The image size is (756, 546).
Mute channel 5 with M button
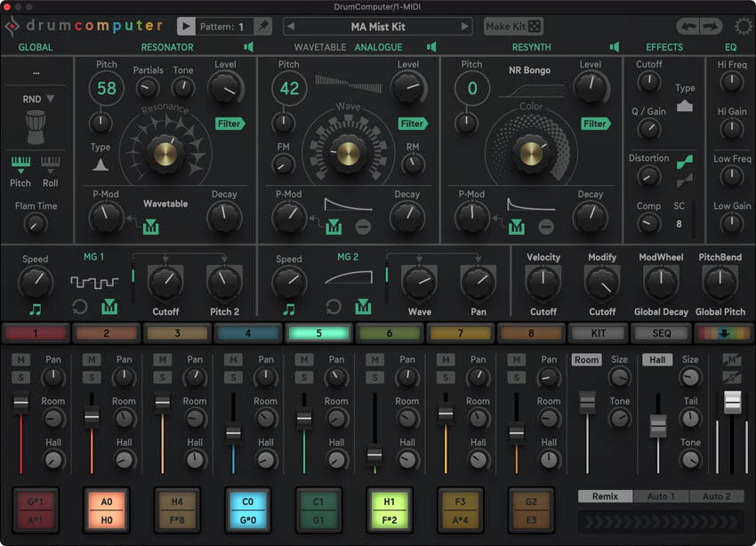[x=304, y=359]
